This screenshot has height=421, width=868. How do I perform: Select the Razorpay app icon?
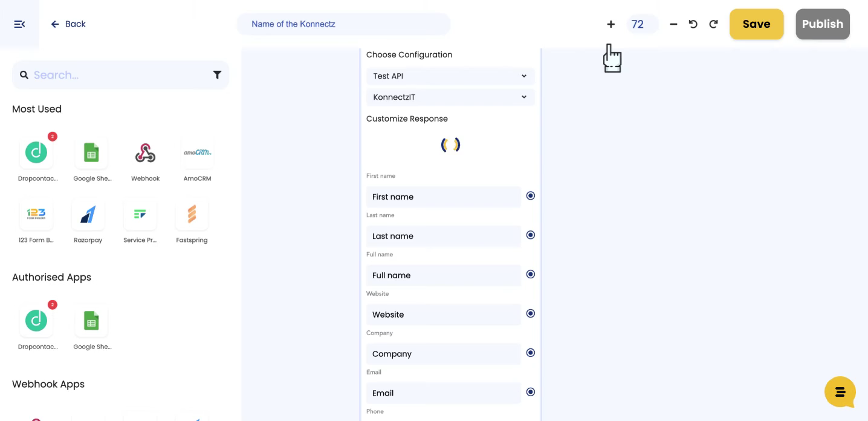tap(88, 215)
